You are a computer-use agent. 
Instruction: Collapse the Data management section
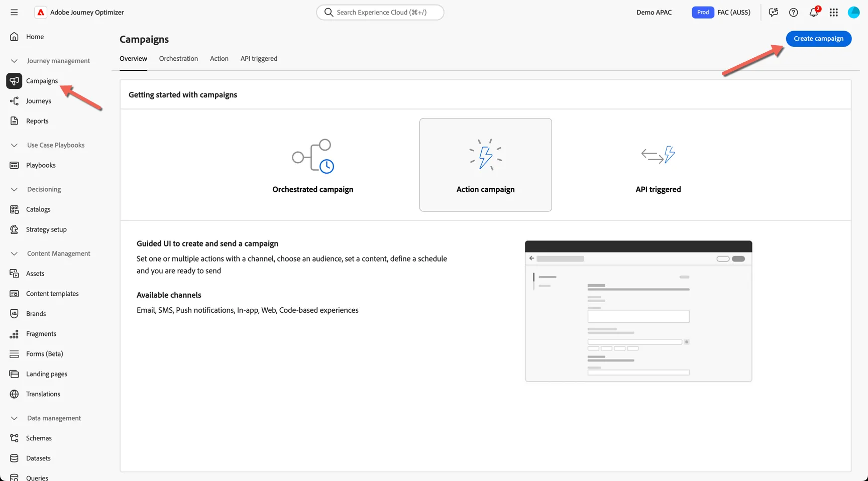14,418
